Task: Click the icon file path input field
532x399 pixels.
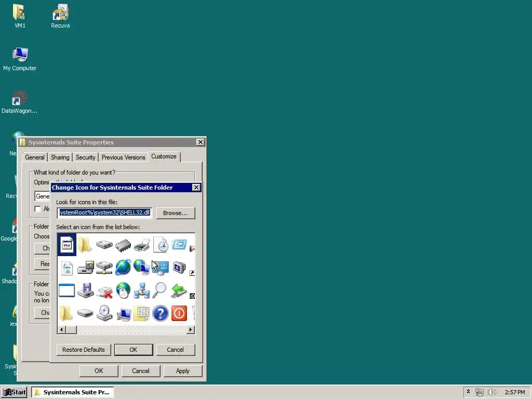Action: pos(104,212)
